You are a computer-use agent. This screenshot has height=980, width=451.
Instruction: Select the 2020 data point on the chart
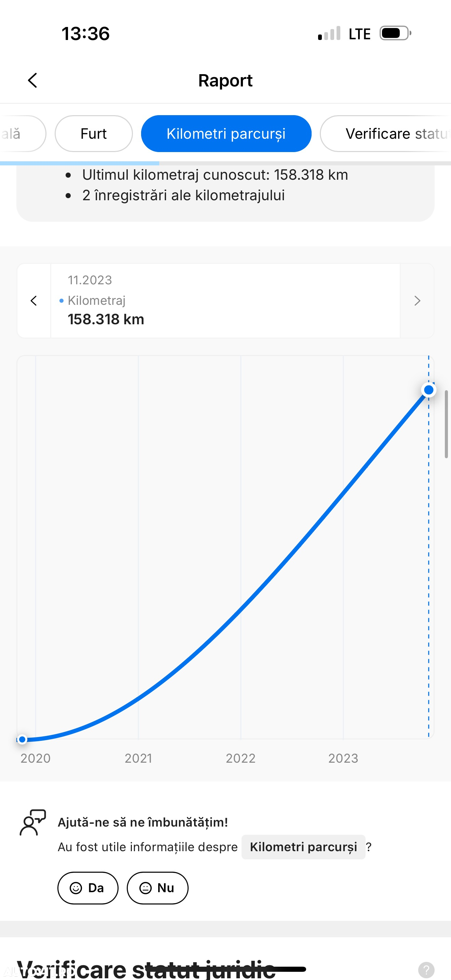click(22, 739)
